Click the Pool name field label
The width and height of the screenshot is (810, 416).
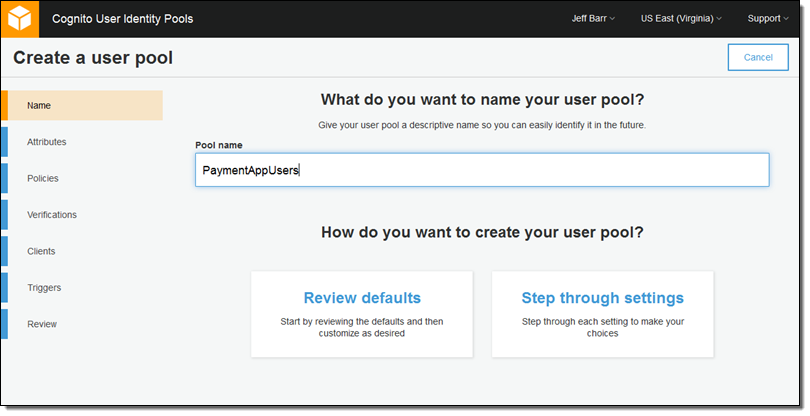pyautogui.click(x=218, y=145)
